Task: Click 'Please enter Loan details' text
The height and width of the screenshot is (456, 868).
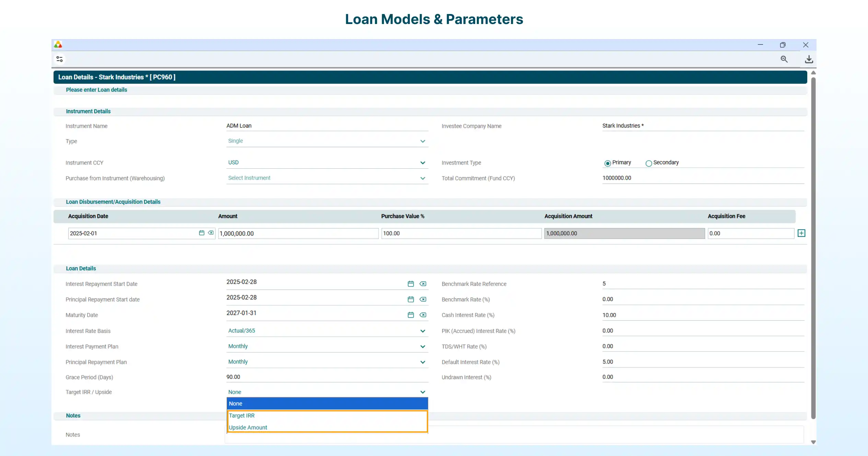Action: tap(96, 90)
